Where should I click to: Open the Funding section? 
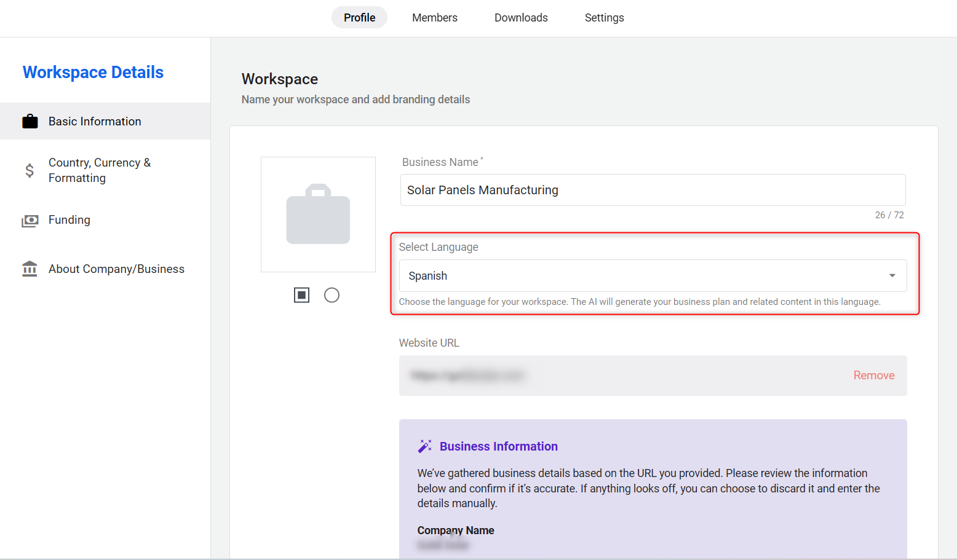[x=105, y=220]
